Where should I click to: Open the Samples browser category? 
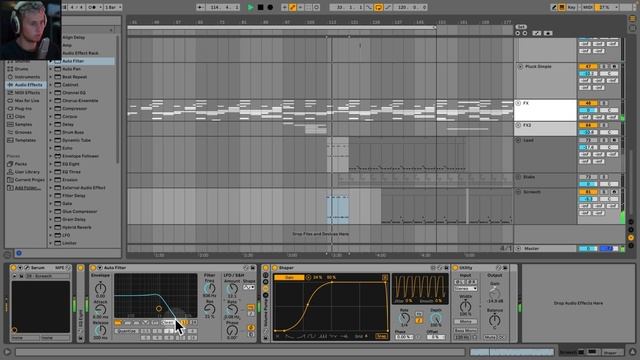click(x=23, y=124)
